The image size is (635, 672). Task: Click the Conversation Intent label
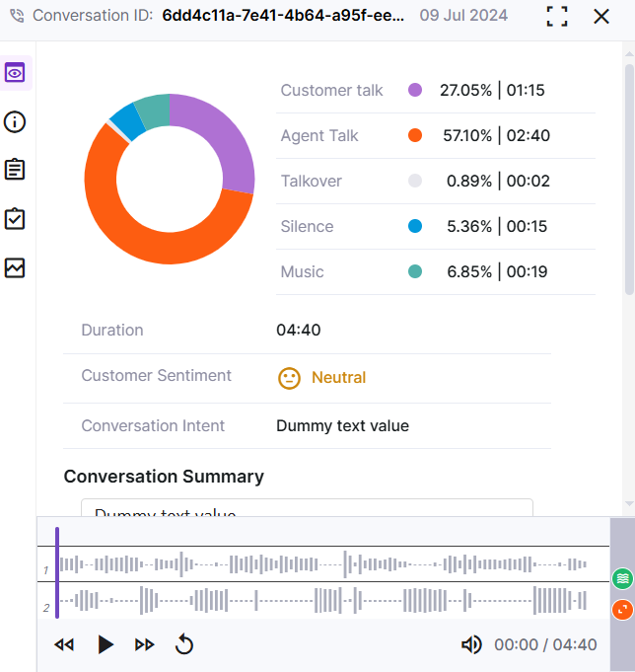(x=153, y=426)
